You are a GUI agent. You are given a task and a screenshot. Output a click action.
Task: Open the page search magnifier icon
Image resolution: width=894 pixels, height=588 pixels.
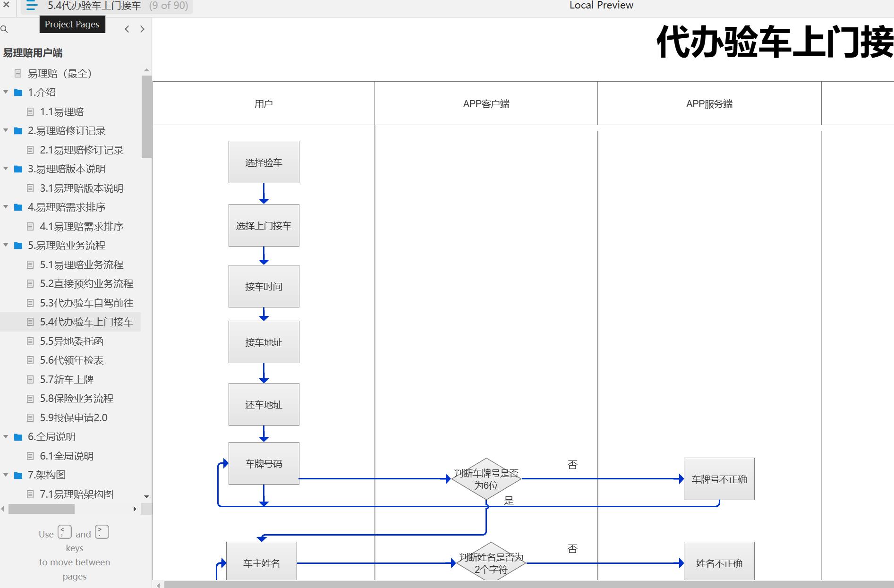(4, 29)
